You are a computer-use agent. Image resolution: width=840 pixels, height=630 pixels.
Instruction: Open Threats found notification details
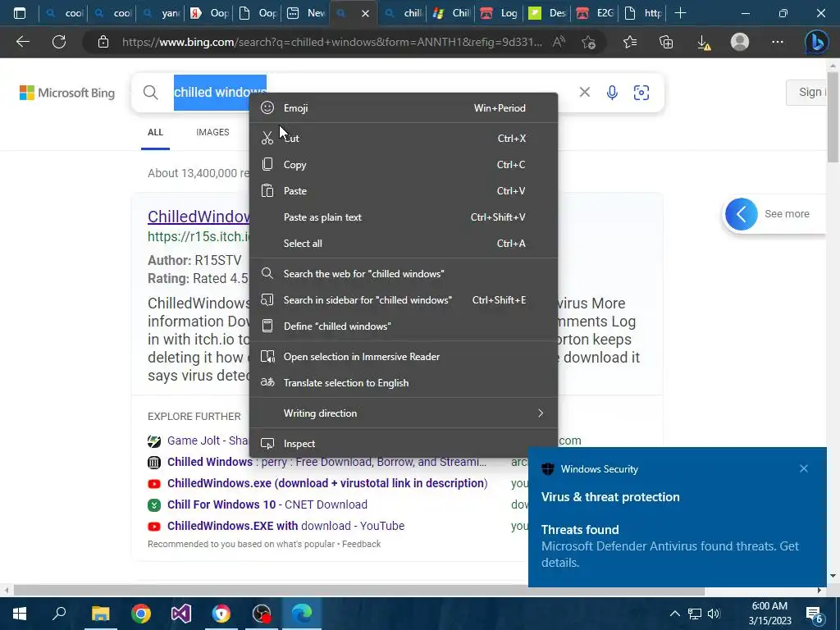[677, 546]
